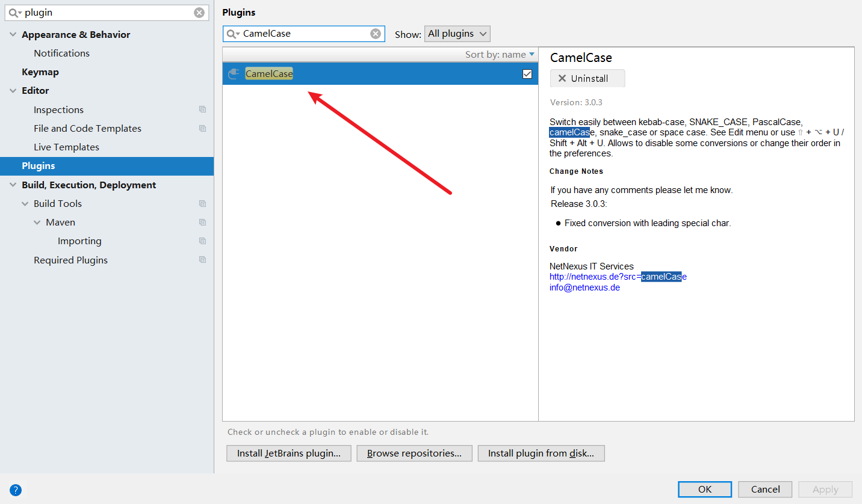Open Live Templates settings

[66, 147]
